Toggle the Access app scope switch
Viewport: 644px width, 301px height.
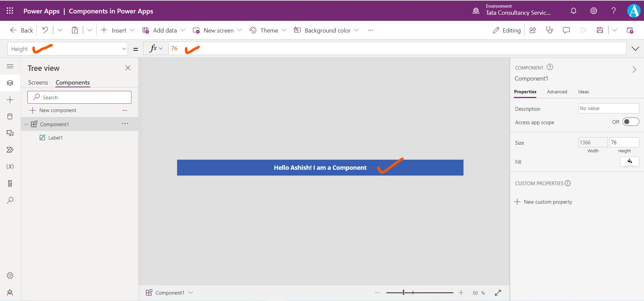[631, 122]
